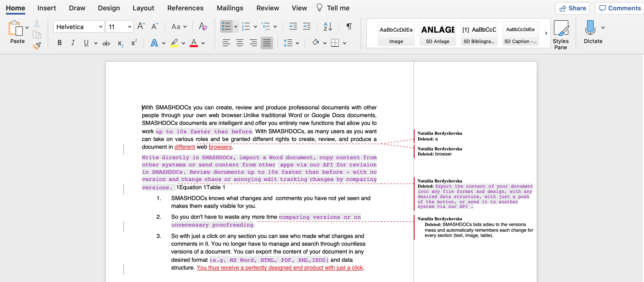Toggle italic formatting
This screenshot has width=644, height=282.
pos(73,43)
